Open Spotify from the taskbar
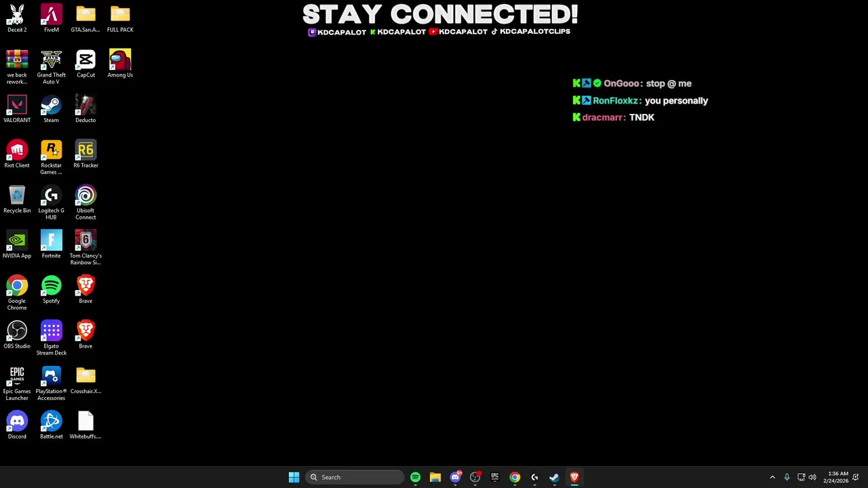This screenshot has width=868, height=488. 415,477
